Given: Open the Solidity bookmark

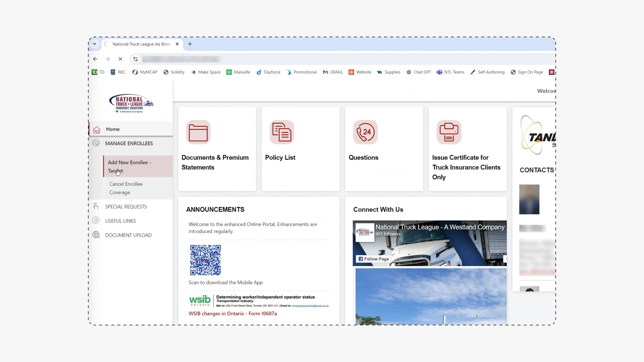Looking at the screenshot, I should click(174, 72).
